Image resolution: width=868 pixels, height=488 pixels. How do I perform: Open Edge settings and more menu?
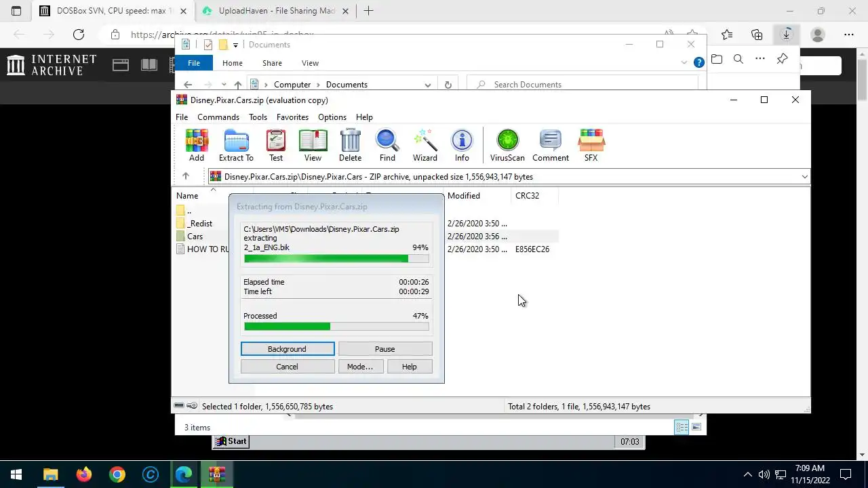tap(849, 35)
